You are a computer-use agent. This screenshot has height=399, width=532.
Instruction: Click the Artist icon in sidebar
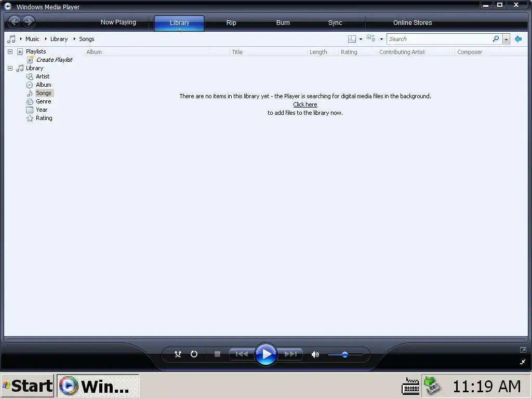tap(30, 77)
